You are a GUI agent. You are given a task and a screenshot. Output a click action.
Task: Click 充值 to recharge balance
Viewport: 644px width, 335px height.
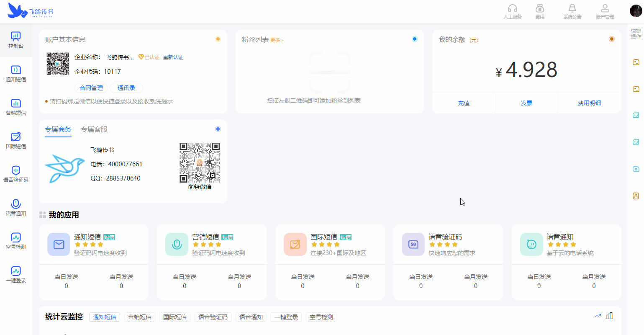point(464,103)
